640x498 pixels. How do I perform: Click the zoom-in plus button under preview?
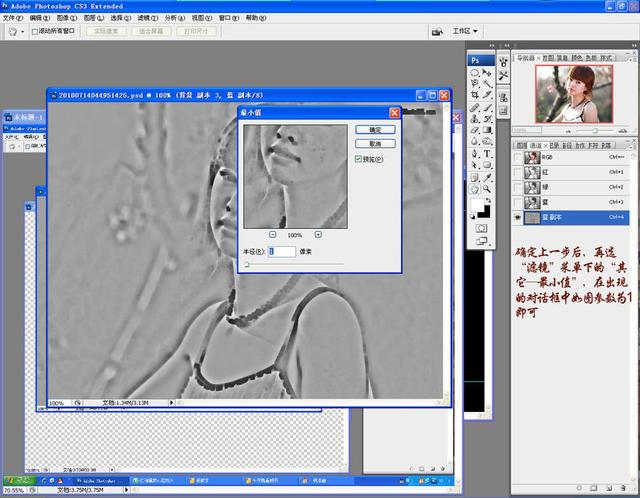coord(318,234)
